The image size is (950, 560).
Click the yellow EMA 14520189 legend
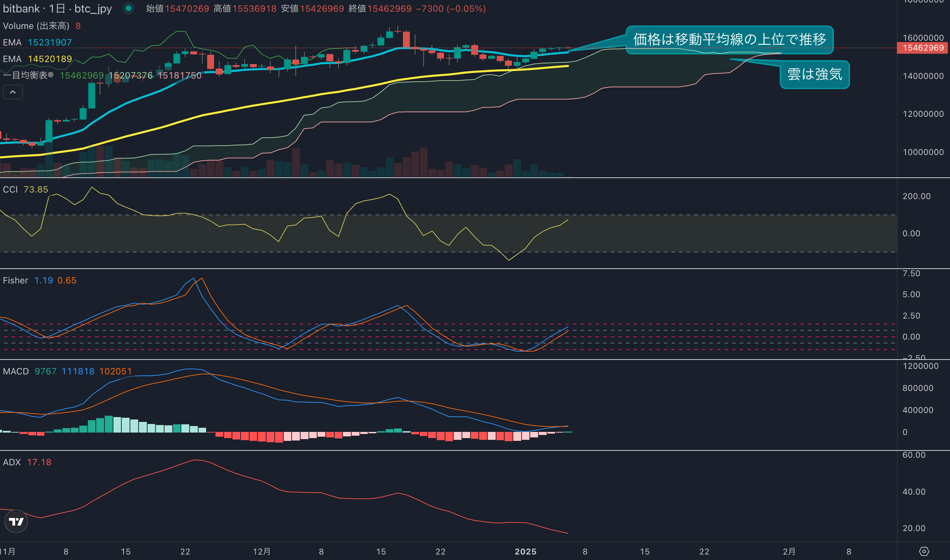(x=37, y=59)
